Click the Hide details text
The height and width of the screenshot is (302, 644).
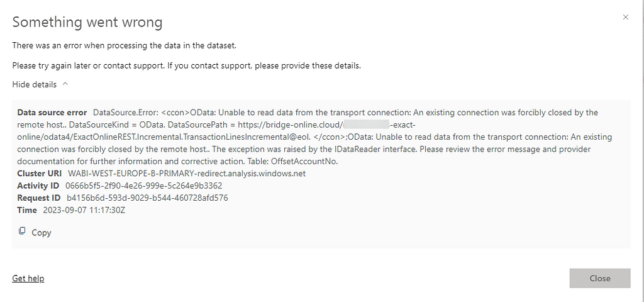pos(35,84)
